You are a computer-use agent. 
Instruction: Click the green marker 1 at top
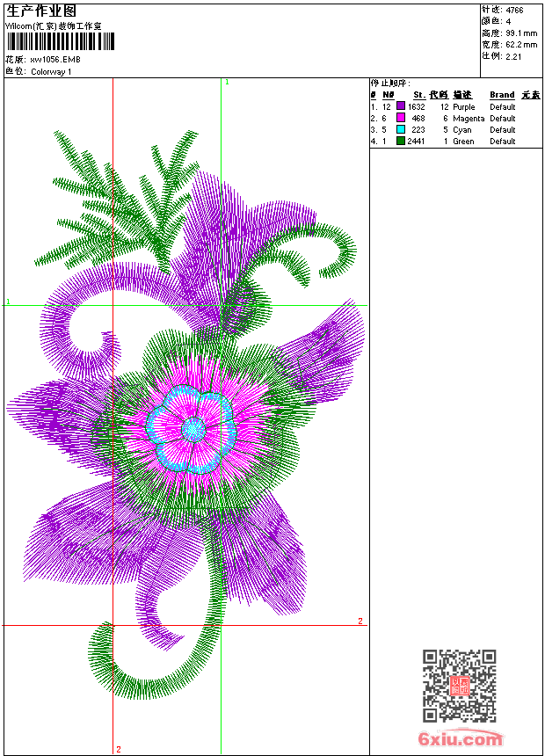(x=227, y=82)
